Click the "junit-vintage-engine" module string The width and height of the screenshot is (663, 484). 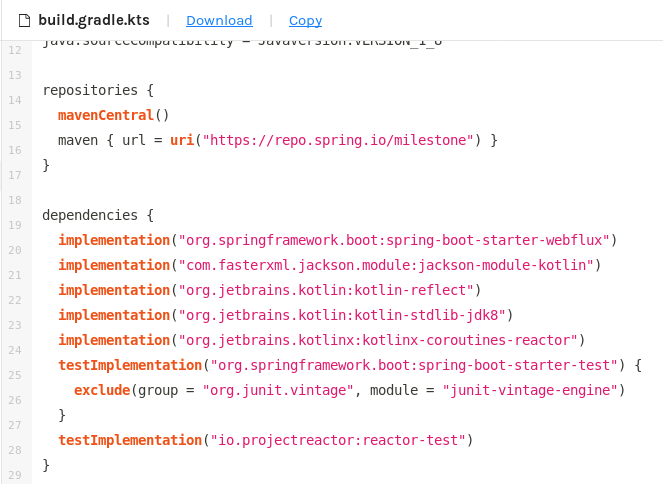click(x=530, y=390)
